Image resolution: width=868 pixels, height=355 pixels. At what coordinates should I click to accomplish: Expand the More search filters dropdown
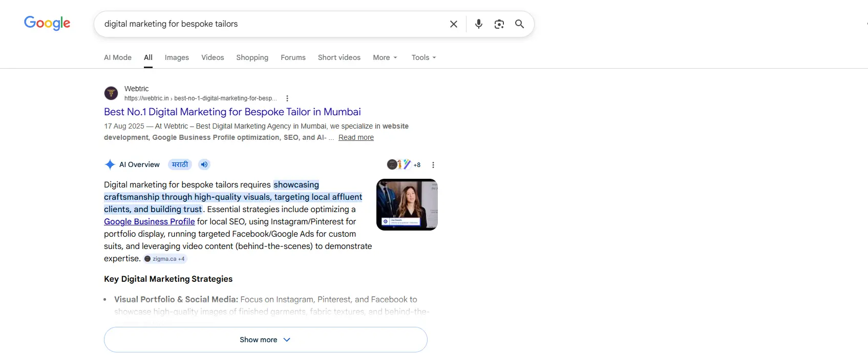click(385, 57)
